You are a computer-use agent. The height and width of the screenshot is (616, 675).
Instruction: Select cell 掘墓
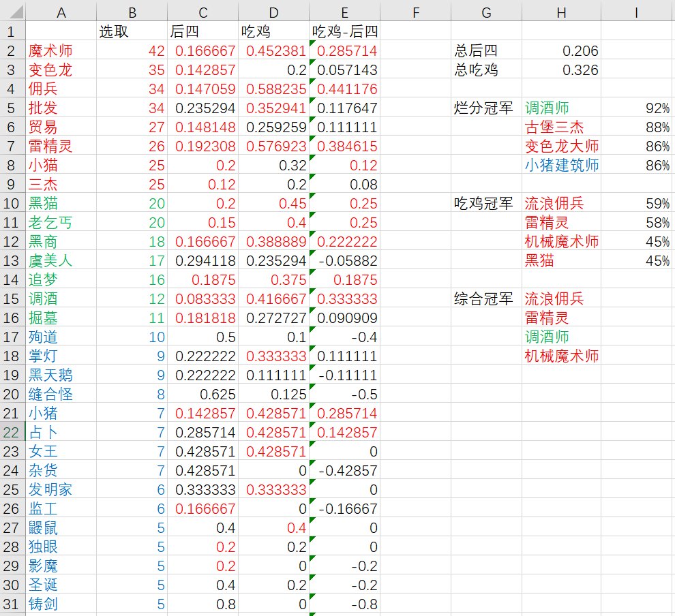(x=61, y=318)
